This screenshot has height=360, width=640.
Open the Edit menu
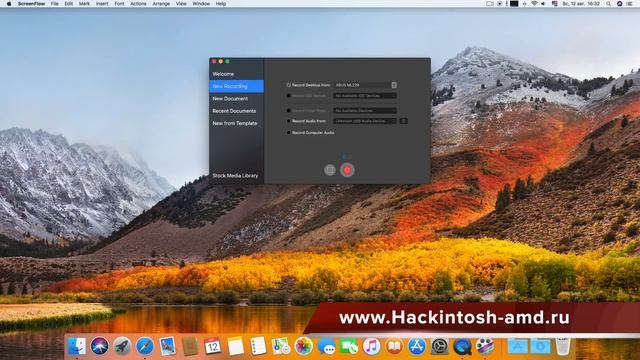tap(69, 4)
